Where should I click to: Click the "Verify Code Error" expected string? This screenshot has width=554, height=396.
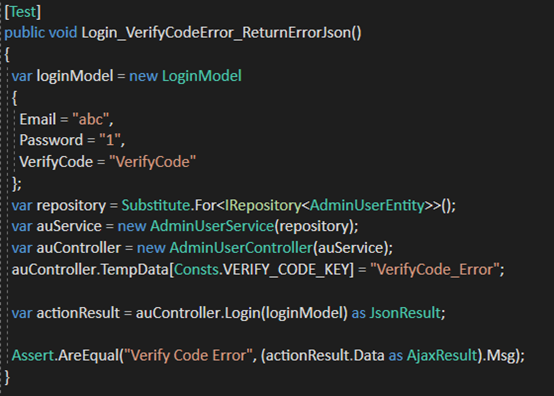187,355
